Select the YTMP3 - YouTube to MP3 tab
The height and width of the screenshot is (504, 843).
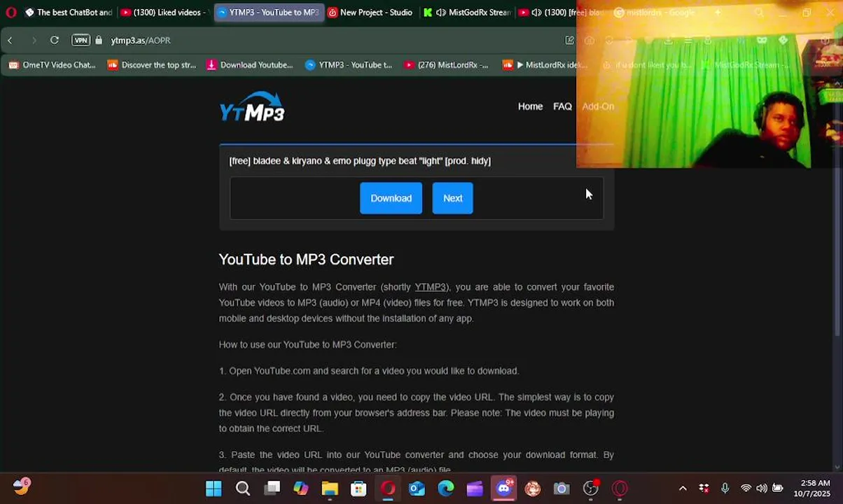pyautogui.click(x=268, y=12)
